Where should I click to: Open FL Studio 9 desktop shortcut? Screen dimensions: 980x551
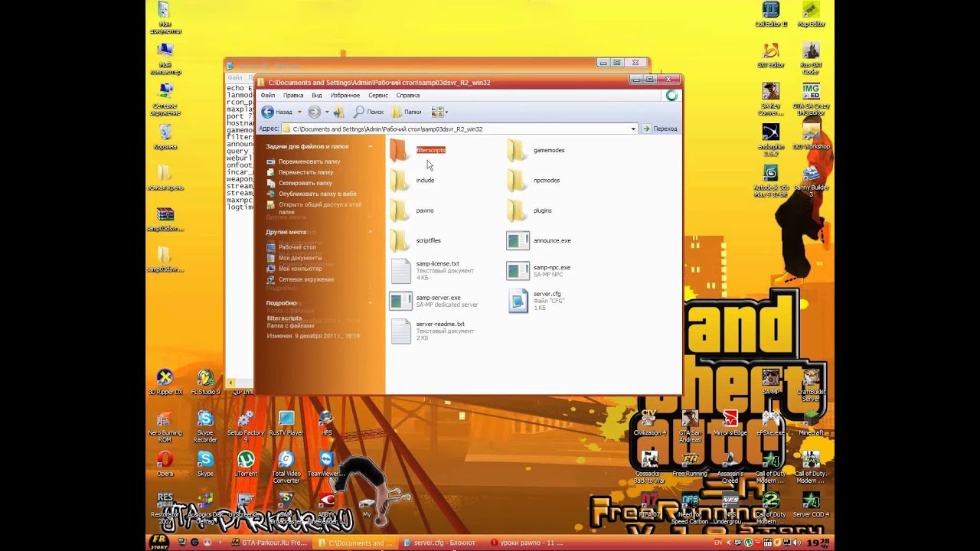[x=205, y=381]
